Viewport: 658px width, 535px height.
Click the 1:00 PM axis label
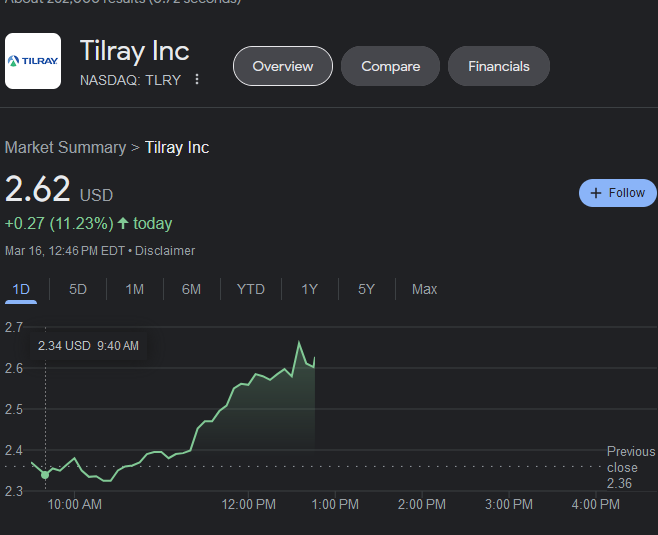(x=335, y=504)
